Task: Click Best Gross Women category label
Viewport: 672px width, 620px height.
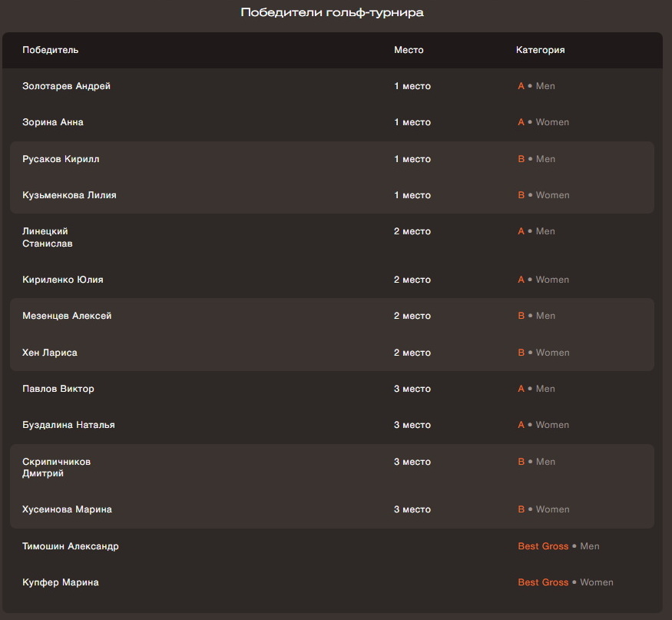Action: click(x=565, y=582)
